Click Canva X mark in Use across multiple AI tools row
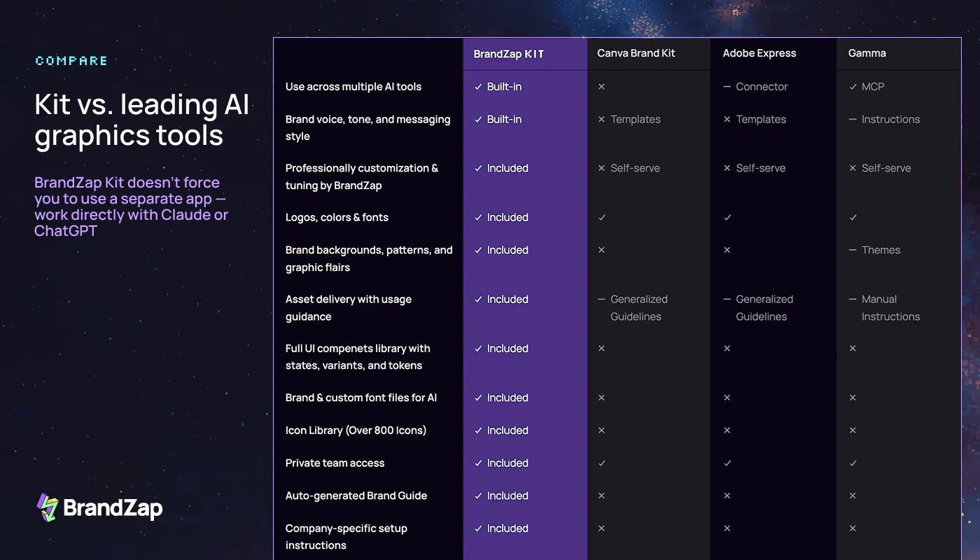The height and width of the screenshot is (560, 980). 601,87
